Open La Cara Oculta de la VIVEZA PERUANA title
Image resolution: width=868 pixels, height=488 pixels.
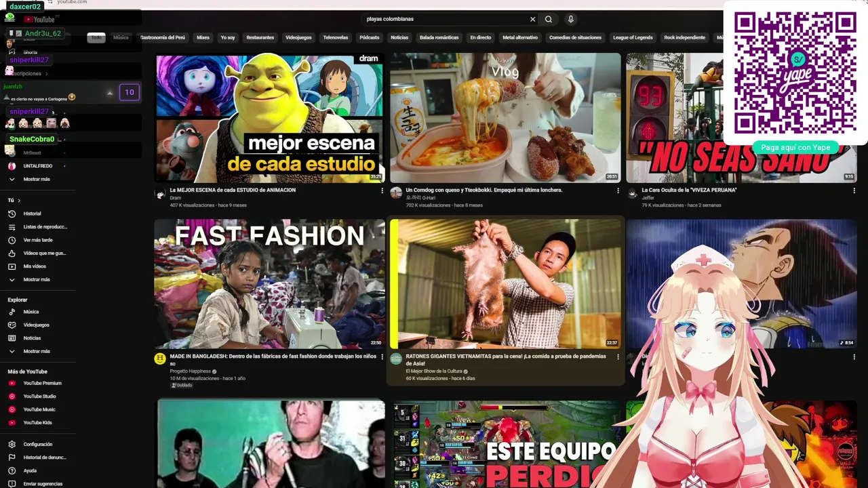pos(689,190)
